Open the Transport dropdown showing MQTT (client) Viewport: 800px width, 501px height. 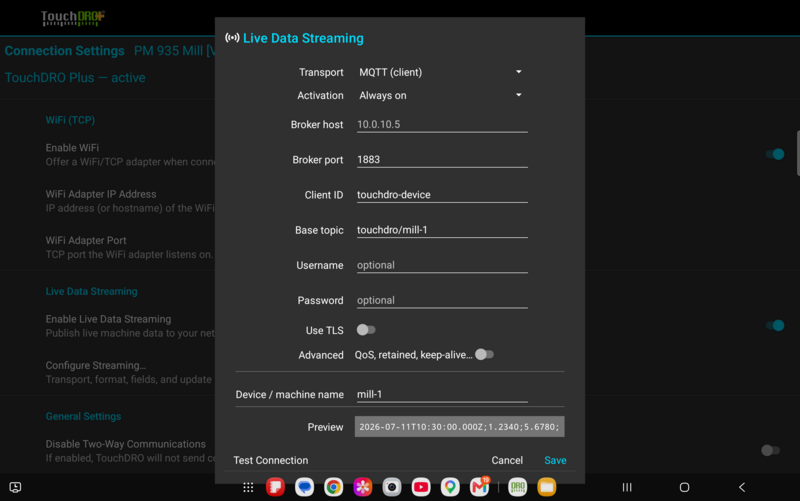pyautogui.click(x=441, y=72)
